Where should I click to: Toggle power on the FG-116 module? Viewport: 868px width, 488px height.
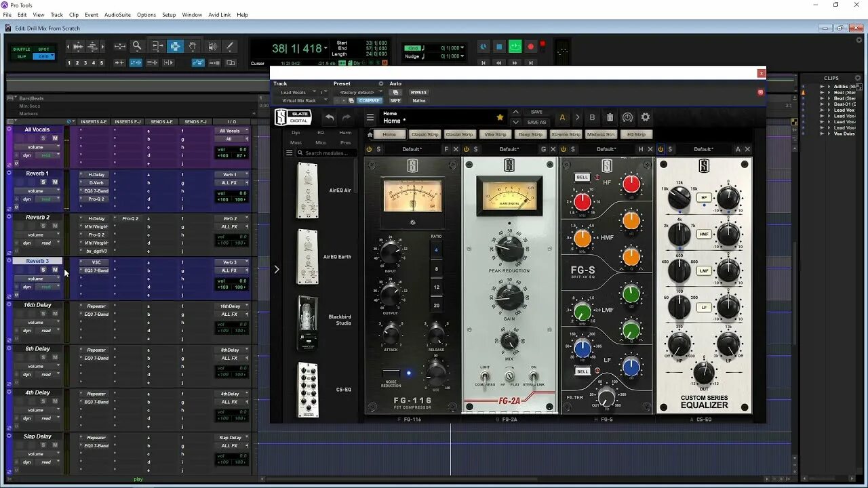pos(370,149)
